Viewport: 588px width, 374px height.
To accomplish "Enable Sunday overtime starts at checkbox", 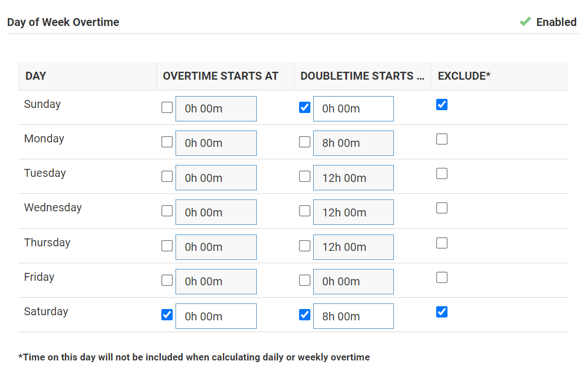I will click(x=167, y=107).
